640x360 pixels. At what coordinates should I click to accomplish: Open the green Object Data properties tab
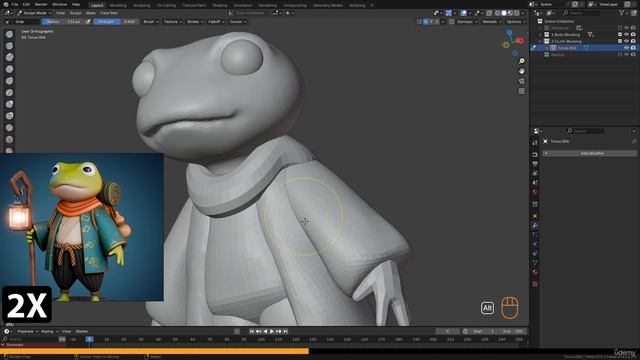pyautogui.click(x=535, y=262)
